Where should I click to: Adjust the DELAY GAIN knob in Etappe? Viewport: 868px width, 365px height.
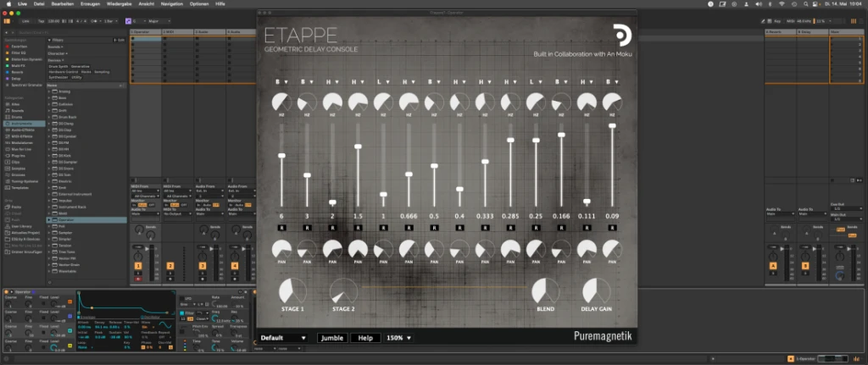coord(596,291)
